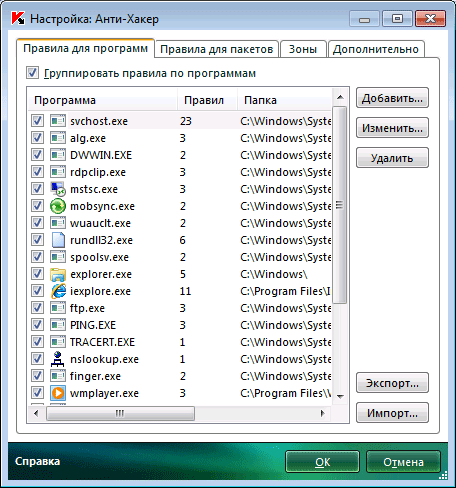The image size is (456, 488).
Task: Click the C:\Windows\ path of explorer.exe
Action: click(274, 274)
